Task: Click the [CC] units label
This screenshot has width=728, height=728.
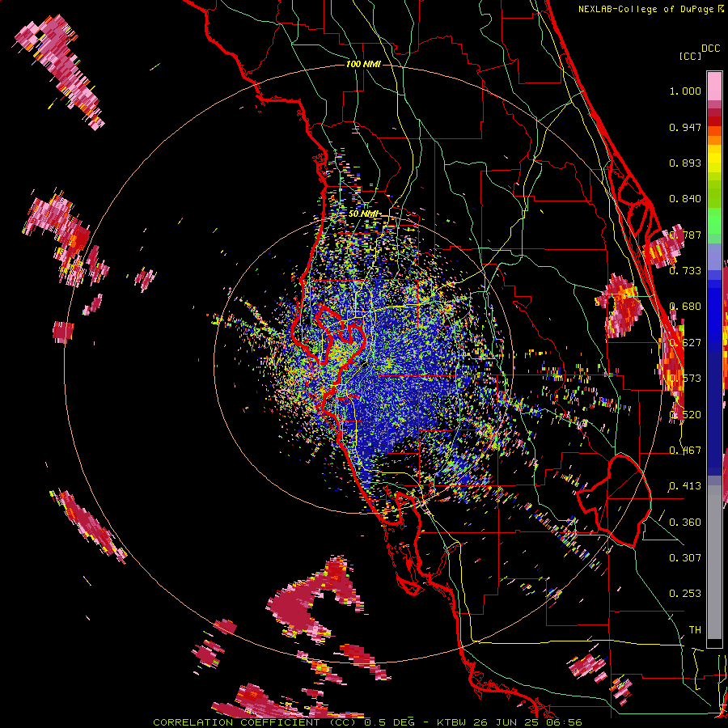Action: tap(690, 56)
